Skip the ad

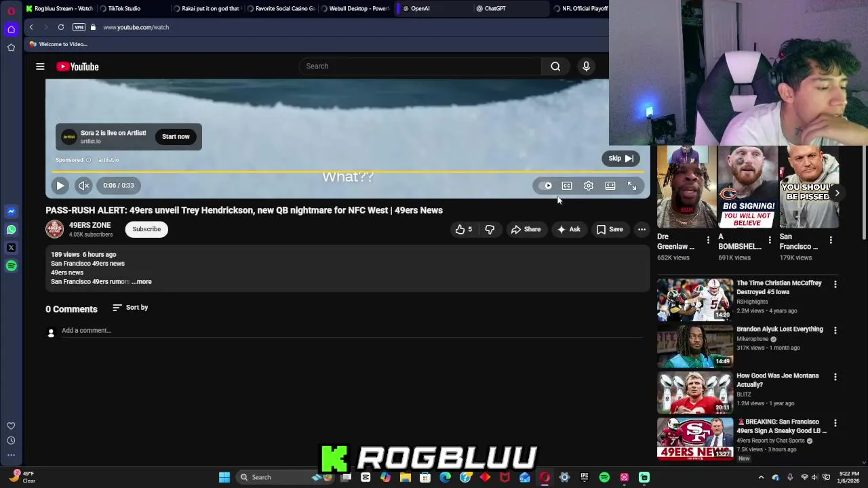pos(620,159)
